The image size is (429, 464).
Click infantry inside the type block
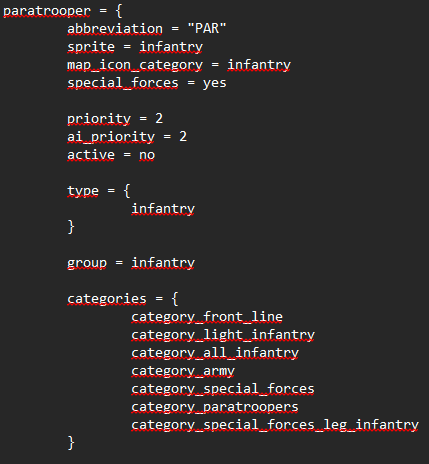[x=163, y=209]
